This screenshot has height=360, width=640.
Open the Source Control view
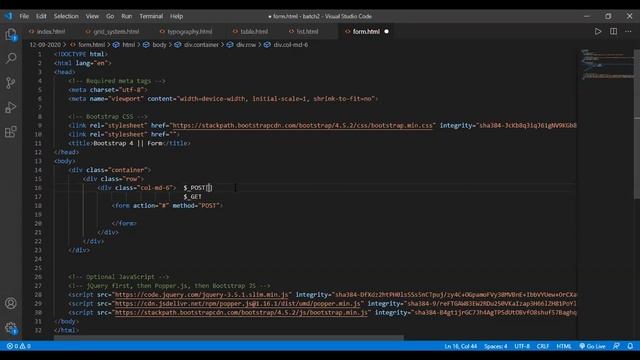pyautogui.click(x=11, y=83)
